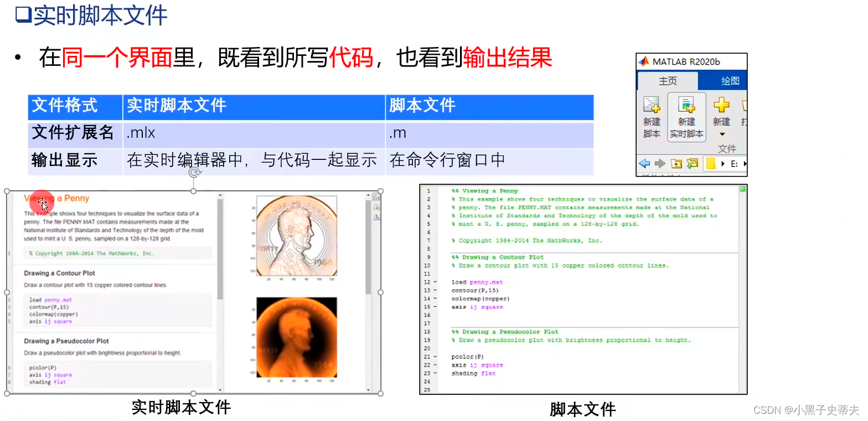Click the blue back arrow in MATLAB
The height and width of the screenshot is (421, 868).
pyautogui.click(x=644, y=164)
